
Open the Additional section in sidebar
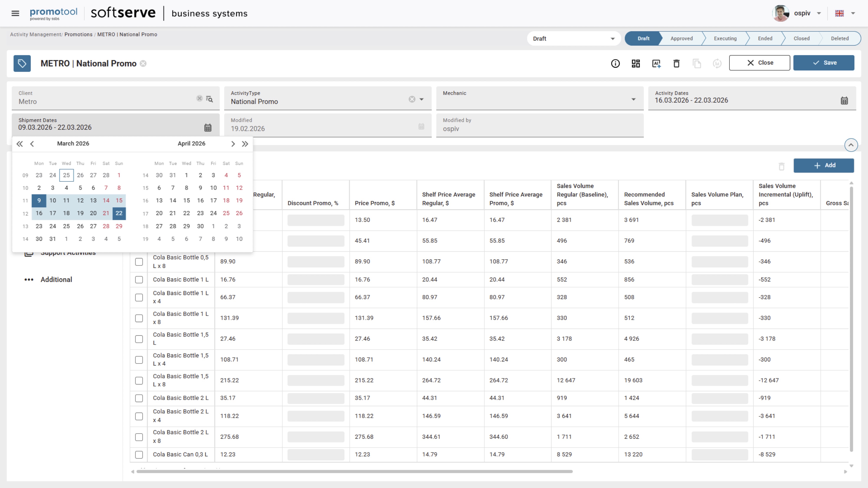[56, 280]
